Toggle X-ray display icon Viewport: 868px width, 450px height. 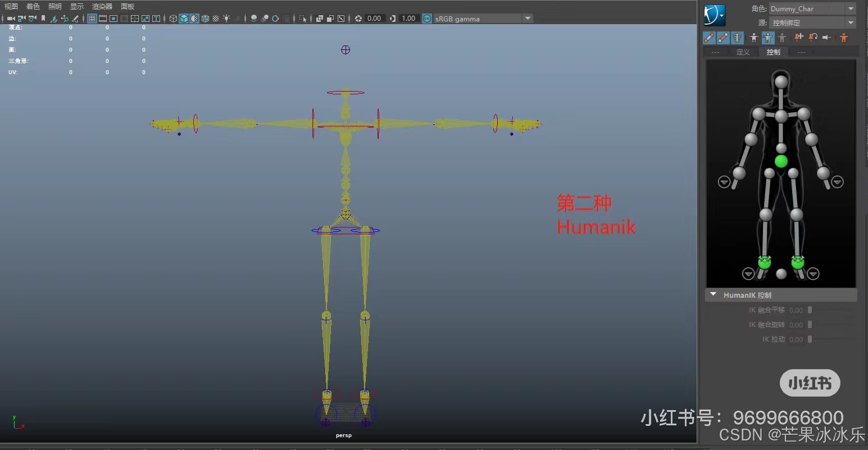[319, 19]
